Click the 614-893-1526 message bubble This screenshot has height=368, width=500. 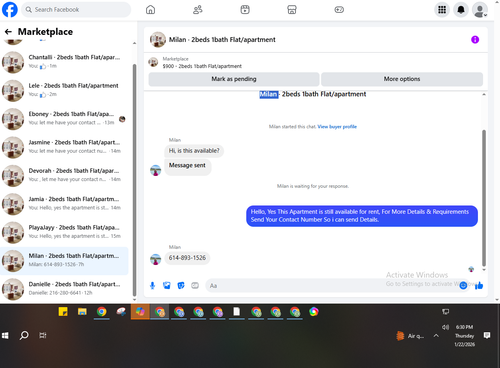click(187, 258)
